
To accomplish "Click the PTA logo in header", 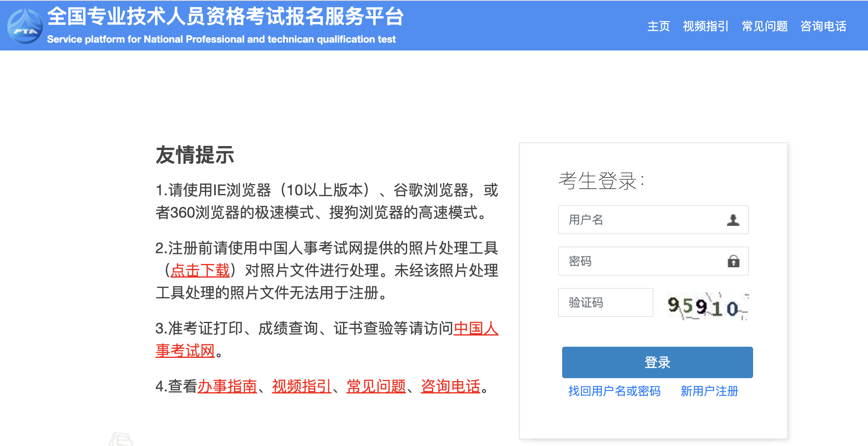I will point(25,26).
